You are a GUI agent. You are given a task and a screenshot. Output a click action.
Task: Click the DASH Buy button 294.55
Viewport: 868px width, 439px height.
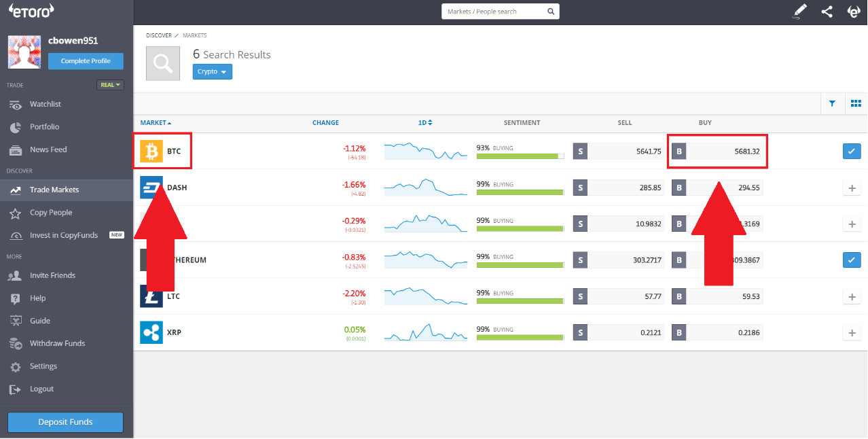click(x=717, y=188)
